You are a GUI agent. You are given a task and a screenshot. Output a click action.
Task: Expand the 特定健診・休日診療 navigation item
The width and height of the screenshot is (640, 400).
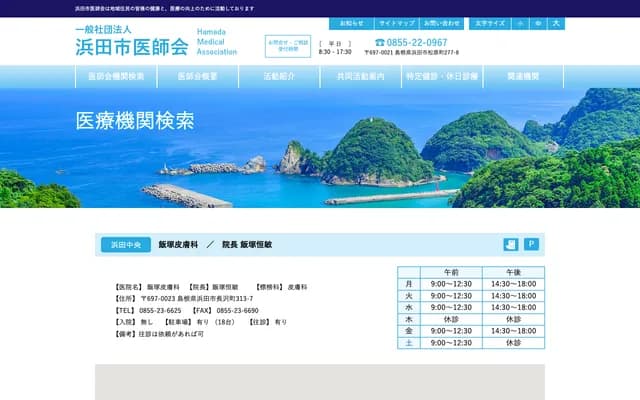442,77
